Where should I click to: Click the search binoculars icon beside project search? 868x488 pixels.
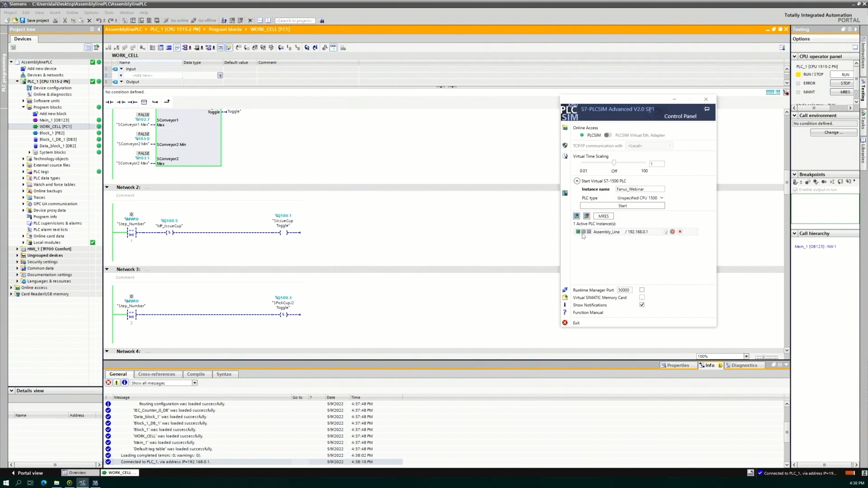(321, 20)
